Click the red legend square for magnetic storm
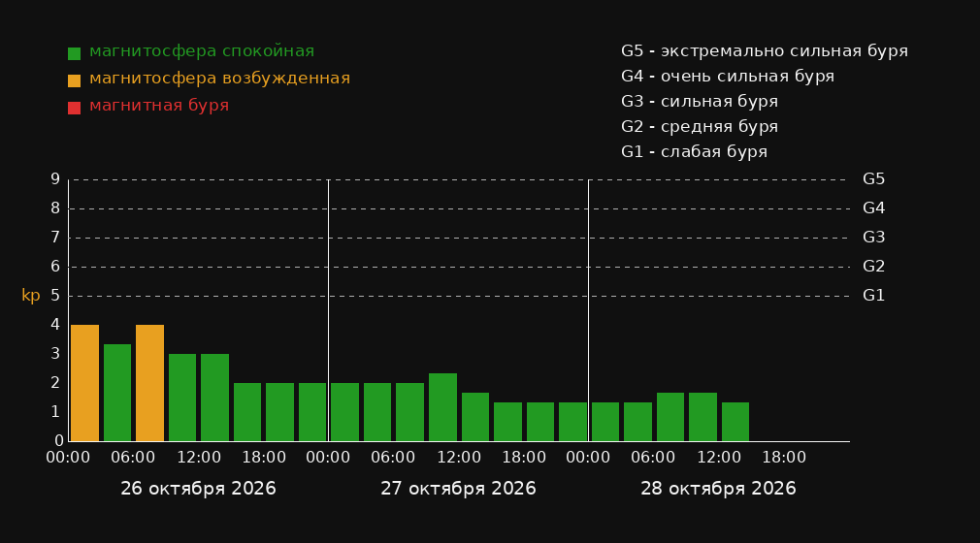980x543 pixels. click(x=74, y=108)
